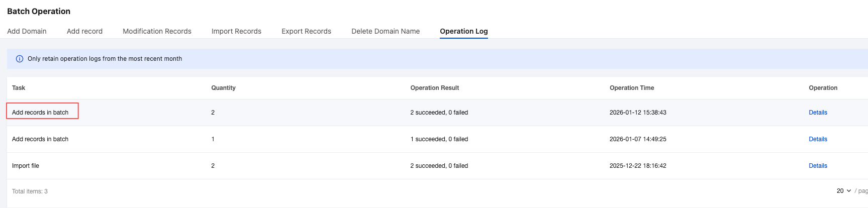This screenshot has width=868, height=208.
Task: Open Details for the 2026-01-12 batch task
Action: coord(818,113)
